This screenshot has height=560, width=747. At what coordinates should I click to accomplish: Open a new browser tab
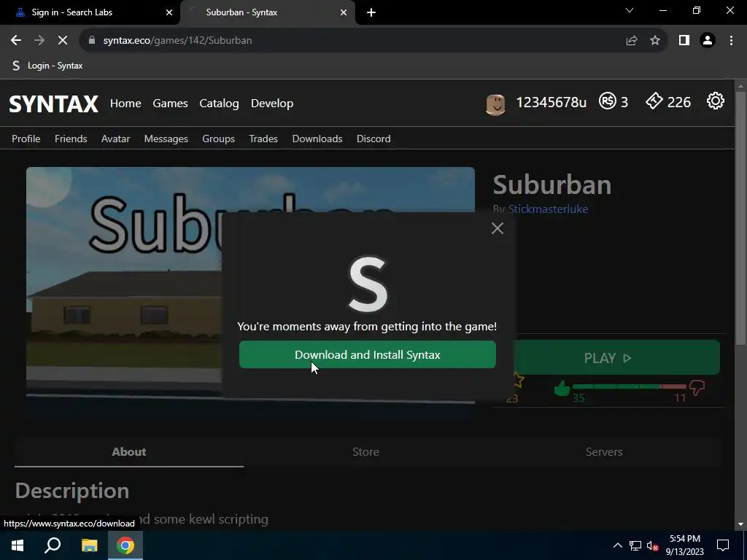[x=371, y=12]
